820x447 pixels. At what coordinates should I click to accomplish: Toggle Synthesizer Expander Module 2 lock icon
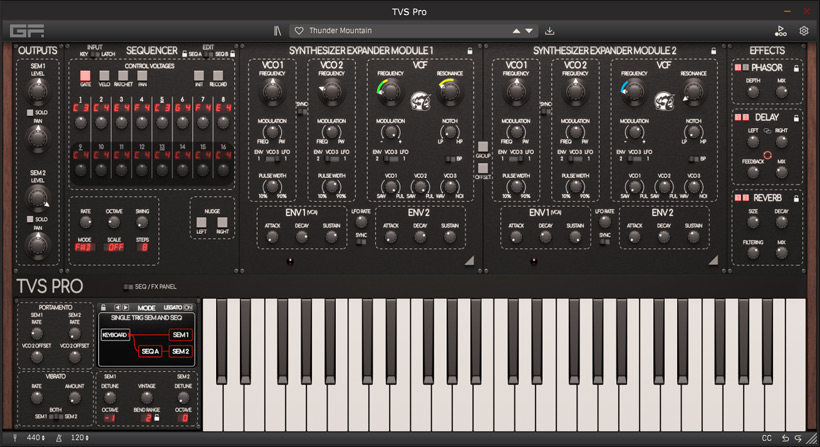point(713,51)
